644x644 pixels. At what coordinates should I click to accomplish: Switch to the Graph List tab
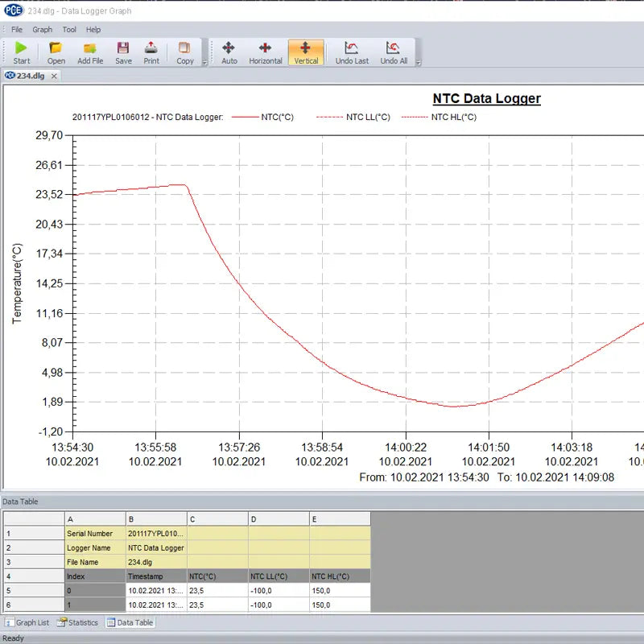27,622
